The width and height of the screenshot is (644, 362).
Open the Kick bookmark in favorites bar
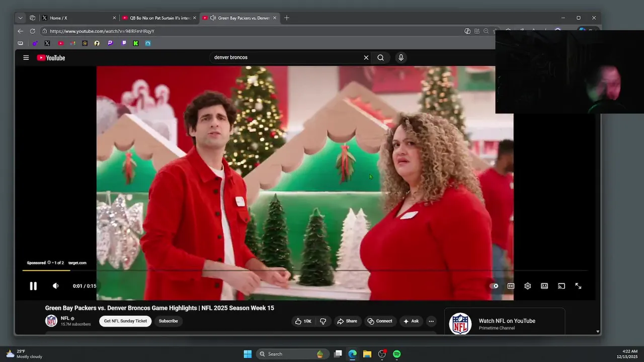coord(136,43)
